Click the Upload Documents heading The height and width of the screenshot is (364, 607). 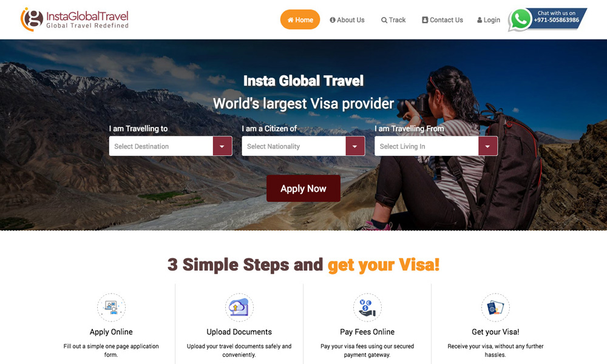(239, 332)
